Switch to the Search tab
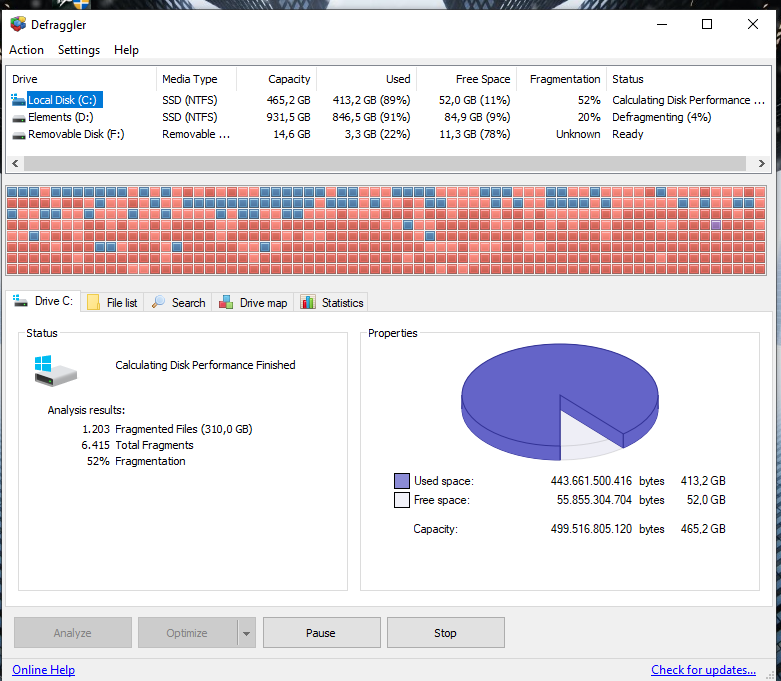 coord(178,302)
